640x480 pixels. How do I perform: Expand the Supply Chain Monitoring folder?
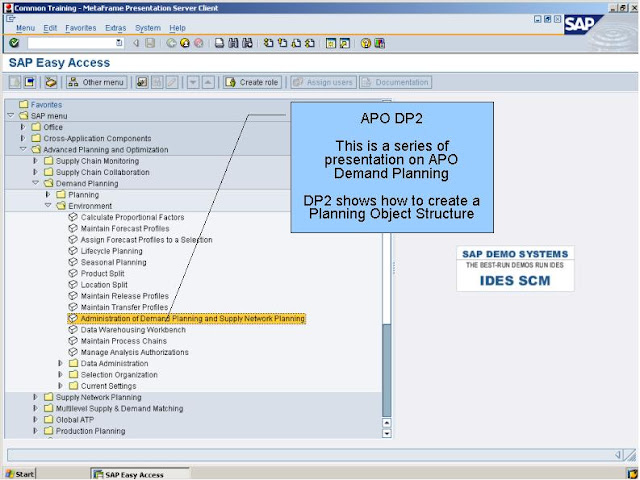click(35, 161)
